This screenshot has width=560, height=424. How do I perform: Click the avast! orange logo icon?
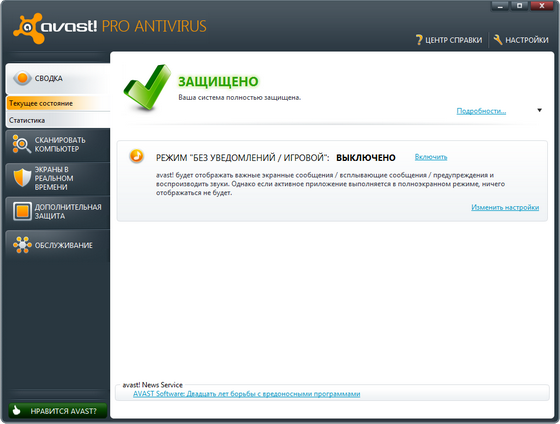[x=29, y=29]
